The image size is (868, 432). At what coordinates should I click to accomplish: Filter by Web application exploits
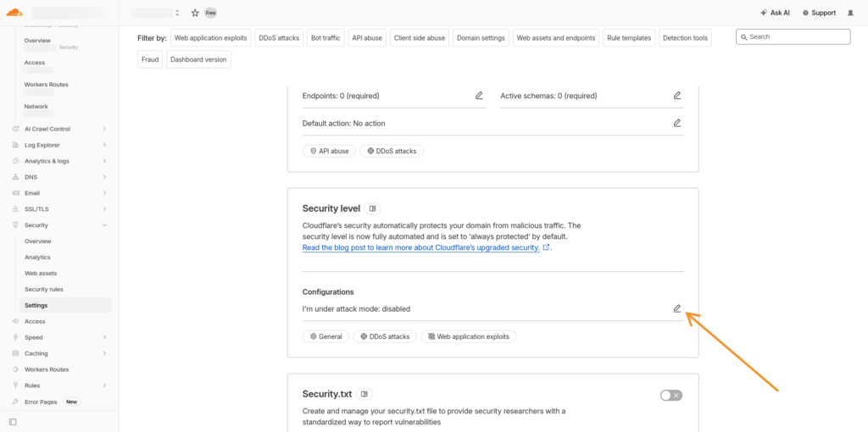coord(211,37)
